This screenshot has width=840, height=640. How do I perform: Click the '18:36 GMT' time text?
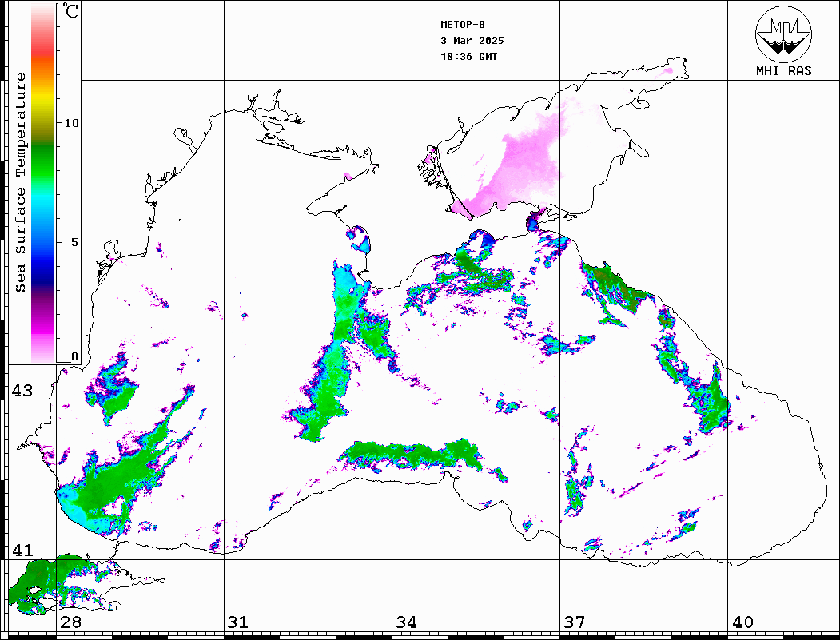point(468,57)
